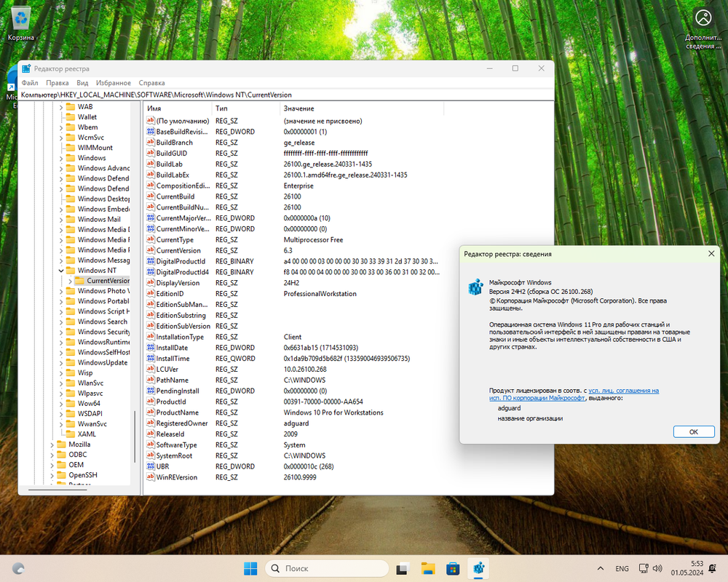Switch the ENG input language indicator
The image size is (728, 582).
(622, 568)
